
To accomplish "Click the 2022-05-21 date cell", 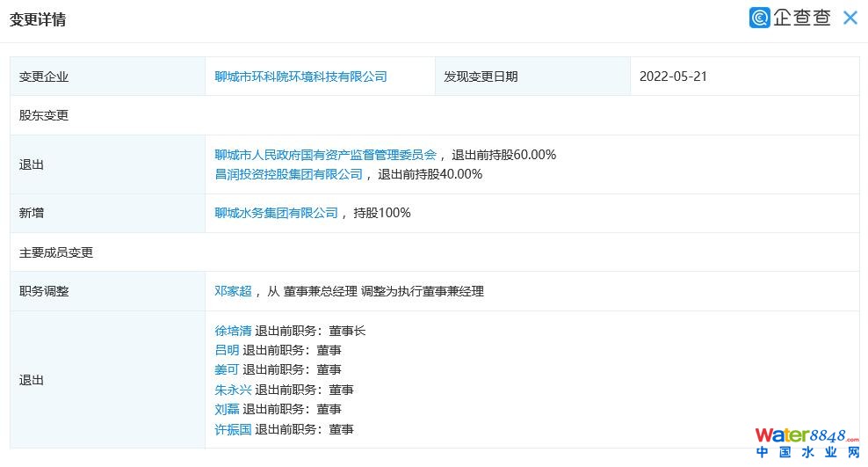I will [x=673, y=77].
